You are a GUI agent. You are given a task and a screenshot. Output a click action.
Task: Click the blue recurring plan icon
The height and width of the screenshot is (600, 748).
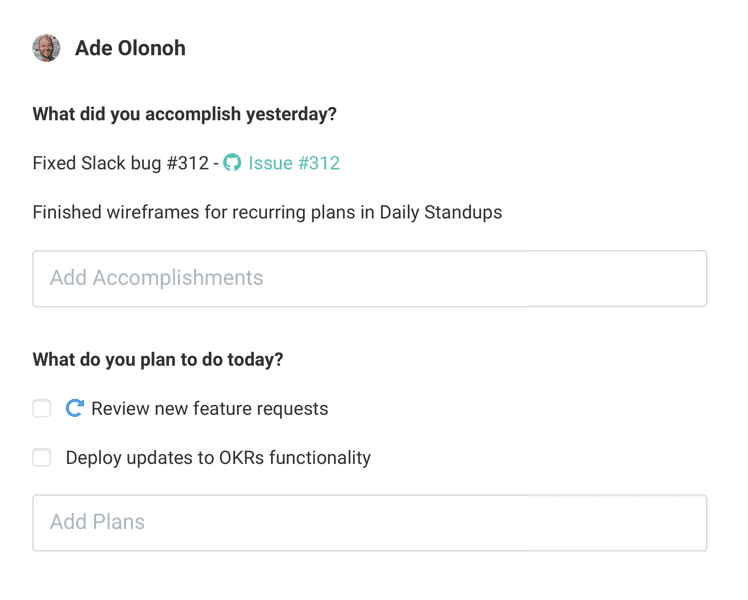(x=74, y=408)
